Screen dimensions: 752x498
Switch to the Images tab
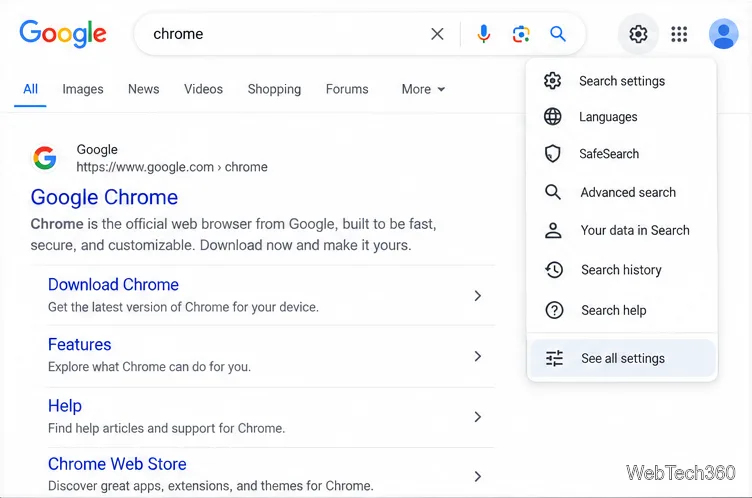click(82, 89)
